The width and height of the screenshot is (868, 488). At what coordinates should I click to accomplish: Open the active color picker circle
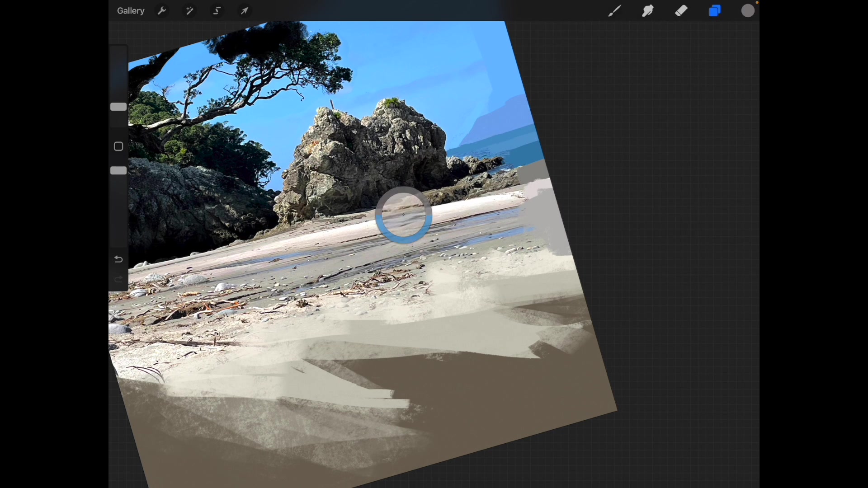[748, 11]
